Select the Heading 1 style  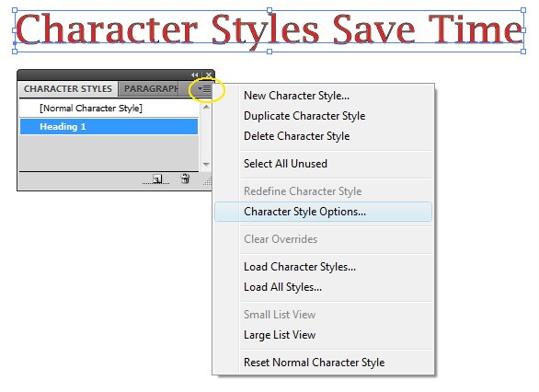(x=109, y=127)
